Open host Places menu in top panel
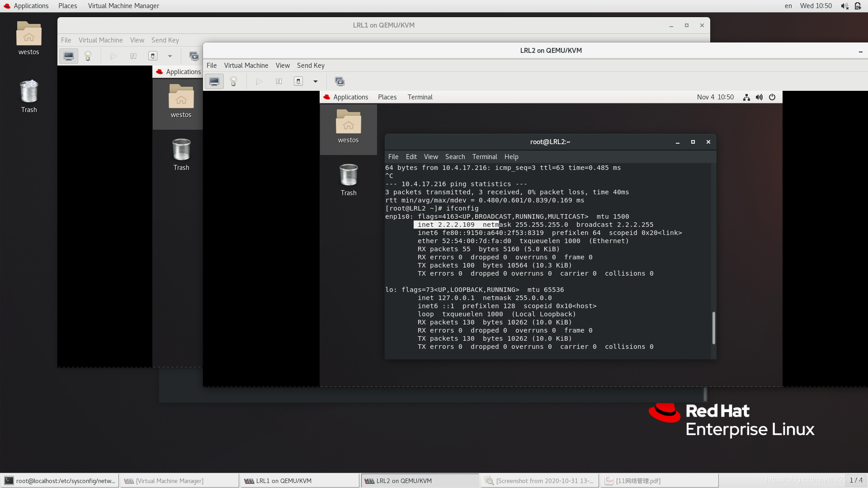This screenshot has width=868, height=488. click(68, 6)
